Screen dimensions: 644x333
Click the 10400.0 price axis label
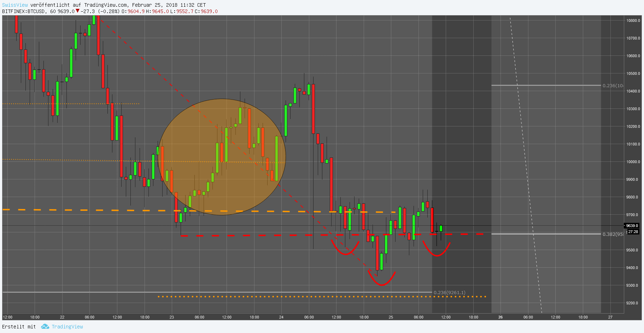tap(633, 91)
